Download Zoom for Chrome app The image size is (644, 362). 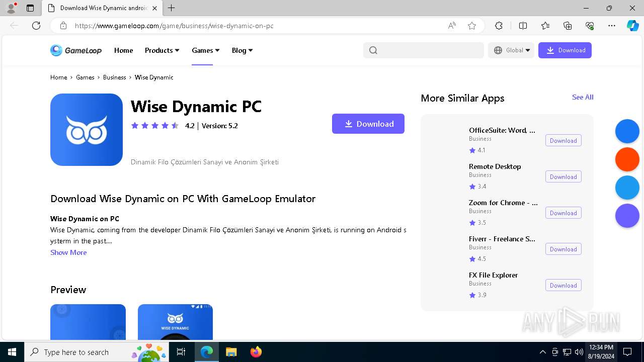pyautogui.click(x=563, y=213)
